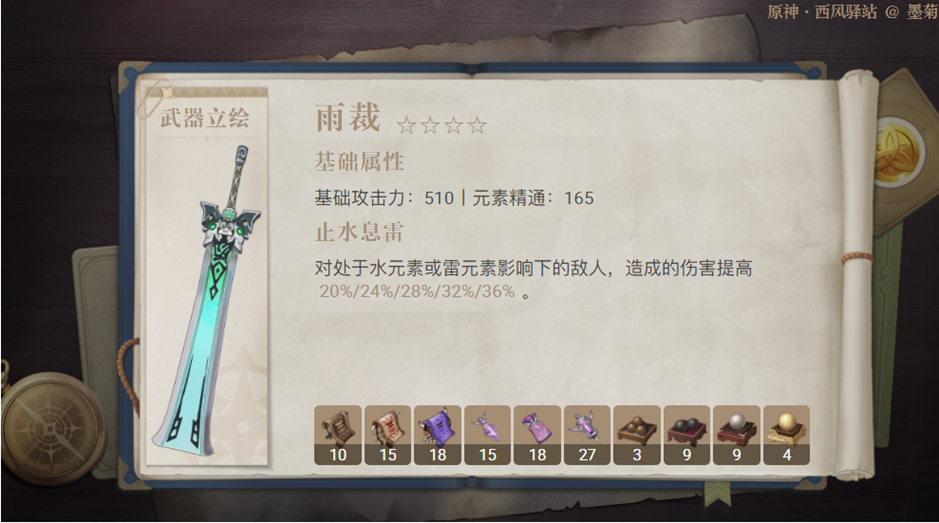Click the pink pouch material showing 18
Screen dimensions: 939x523
pos(537,435)
